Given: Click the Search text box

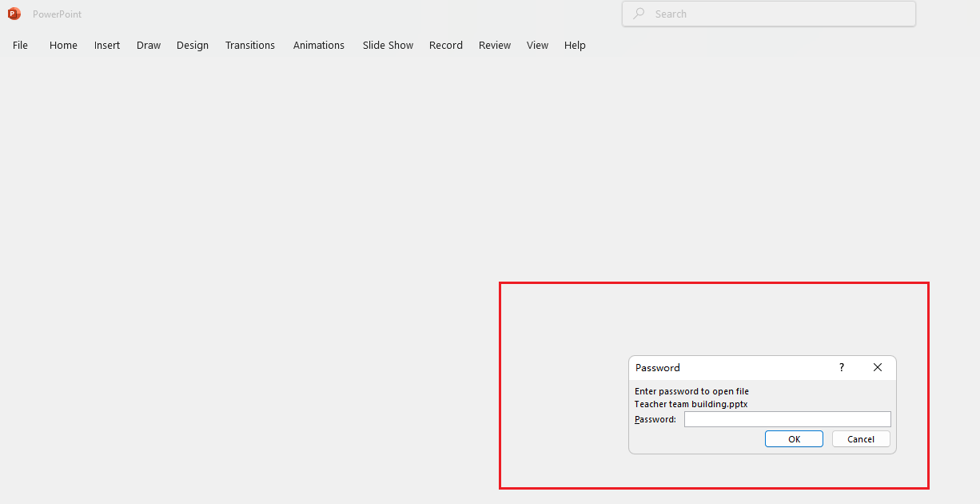Looking at the screenshot, I should point(769,14).
